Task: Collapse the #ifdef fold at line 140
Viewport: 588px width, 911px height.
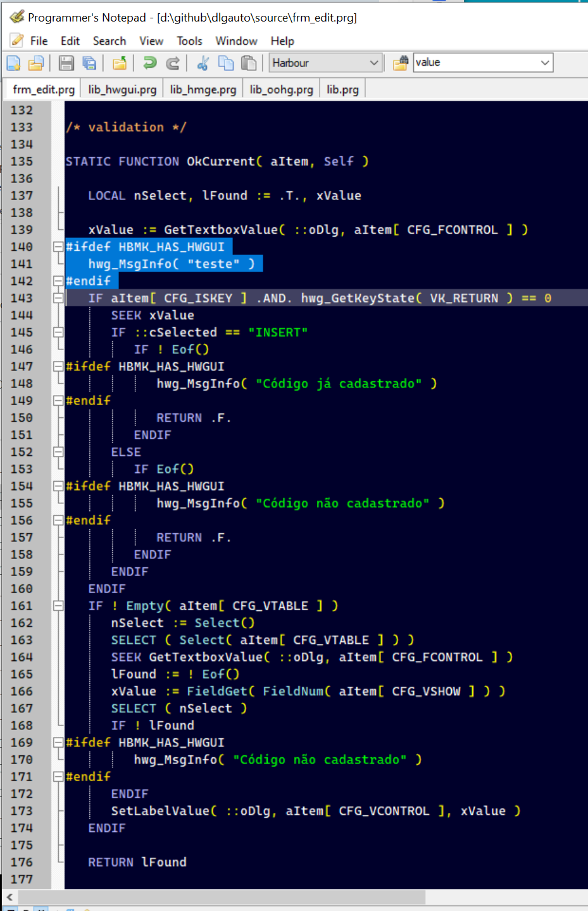Action: [x=58, y=246]
